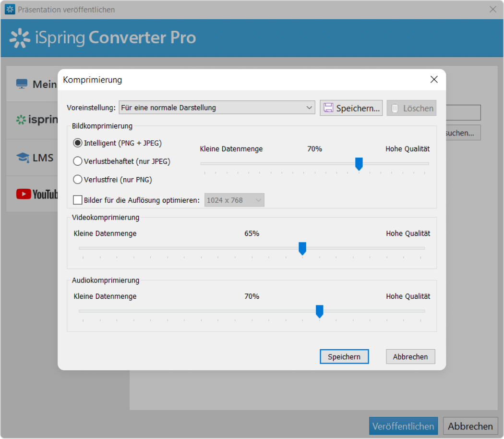The width and height of the screenshot is (504, 439).
Task: Click the Bildkomprimierung quality slider handle
Action: (359, 164)
